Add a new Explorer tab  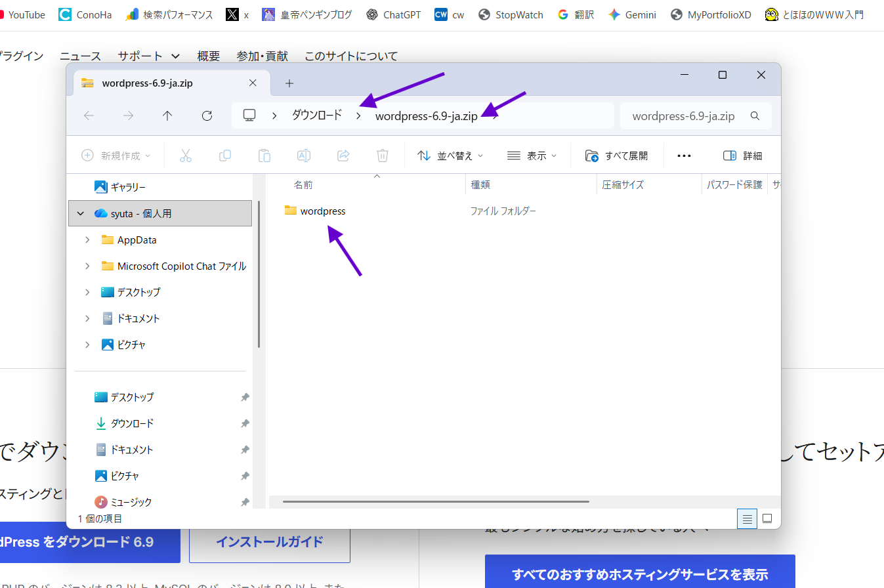click(289, 83)
